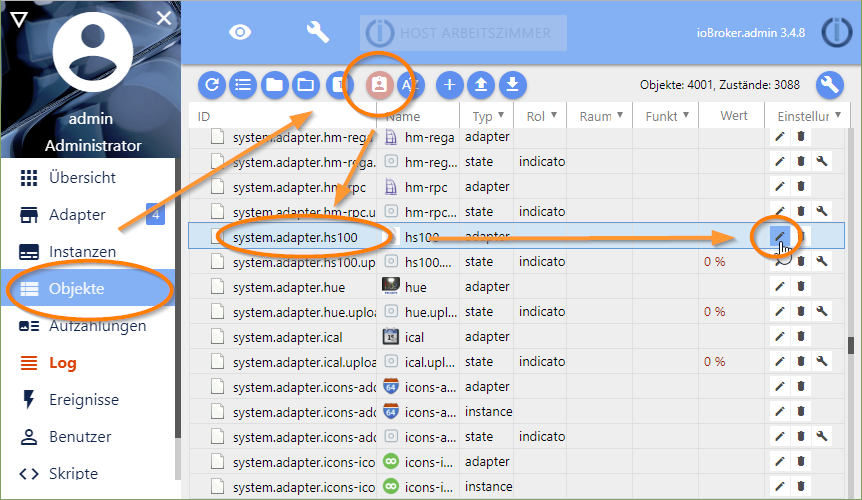Delete the ical.uploa state row
862x500 pixels.
801,362
